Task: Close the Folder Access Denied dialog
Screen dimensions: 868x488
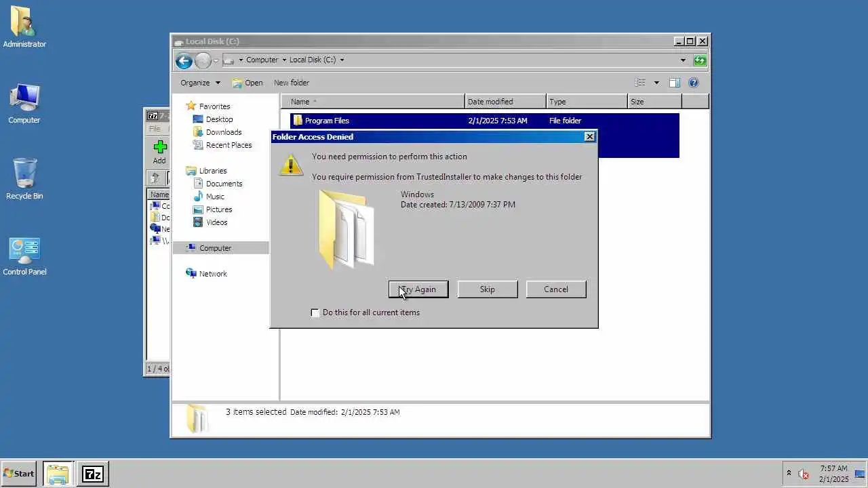Action: tap(589, 137)
